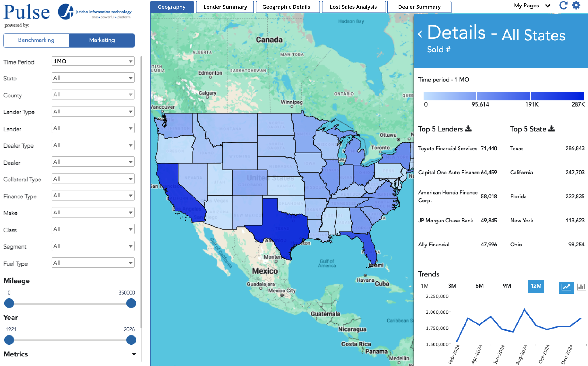Open the Lender filter dropdown
The width and height of the screenshot is (588, 366).
(x=93, y=128)
